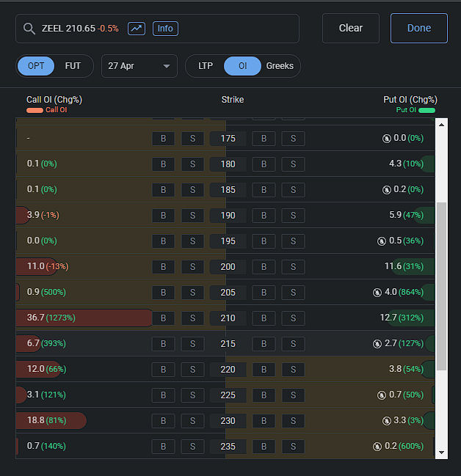
Task: Click the illiquid icon on the 175 put row
Action: coord(386,139)
